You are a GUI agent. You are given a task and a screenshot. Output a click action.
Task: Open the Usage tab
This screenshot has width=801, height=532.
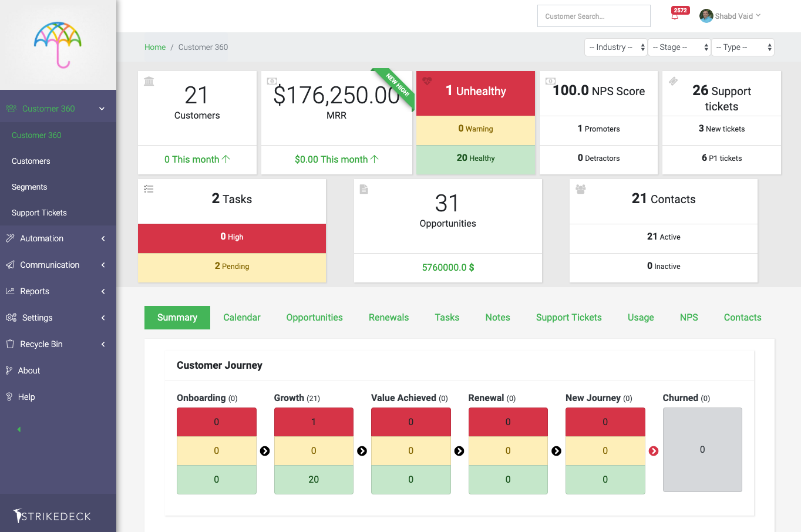pyautogui.click(x=641, y=318)
